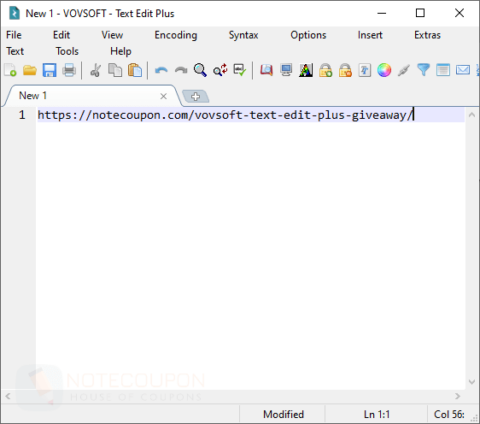Open the Syntax menu
Image resolution: width=480 pixels, height=424 pixels.
point(243,35)
